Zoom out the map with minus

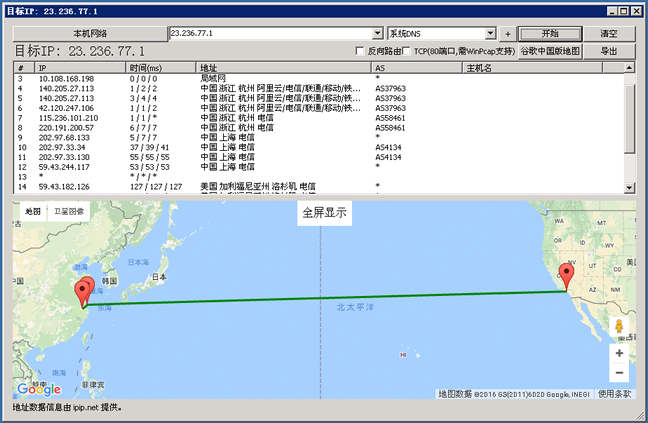tap(619, 373)
